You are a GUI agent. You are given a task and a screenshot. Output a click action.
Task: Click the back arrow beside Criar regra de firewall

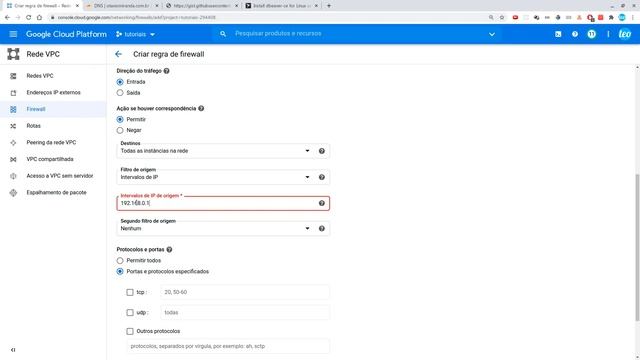(118, 54)
